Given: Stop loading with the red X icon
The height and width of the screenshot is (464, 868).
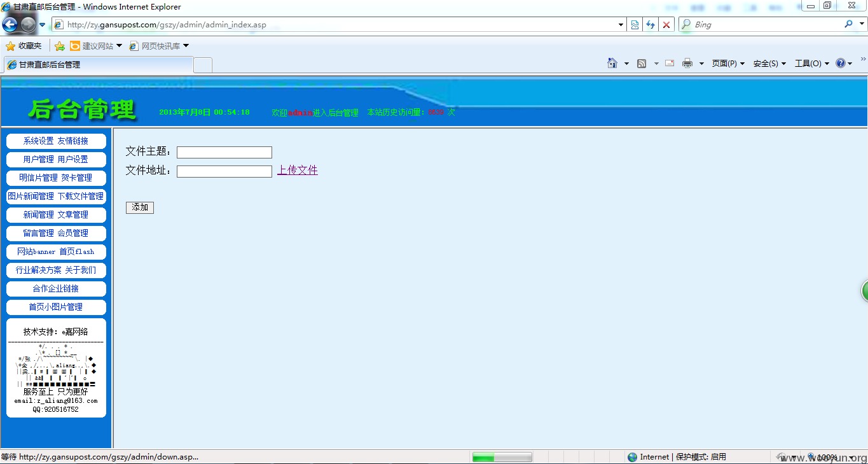Looking at the screenshot, I should tap(666, 25).
